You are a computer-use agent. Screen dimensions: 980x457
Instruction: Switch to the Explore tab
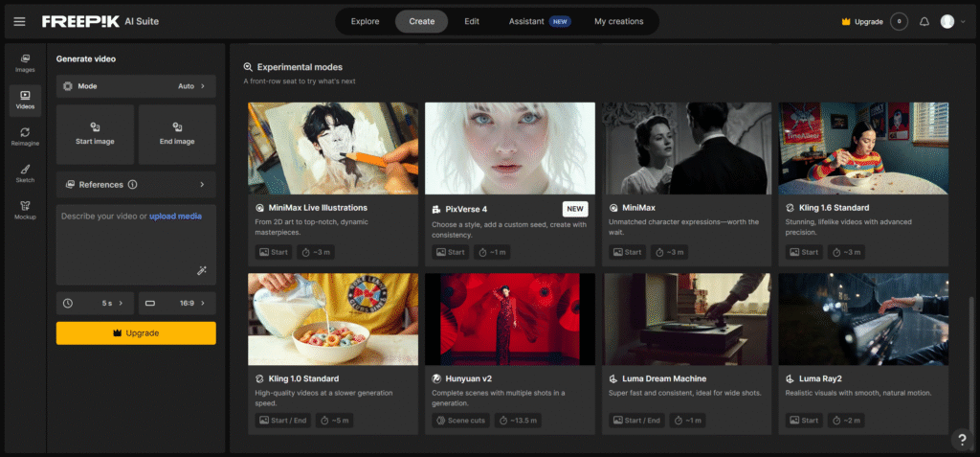coord(365,21)
